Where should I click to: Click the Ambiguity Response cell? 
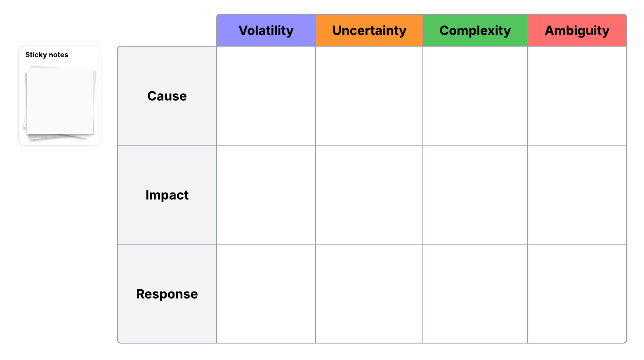click(x=577, y=294)
